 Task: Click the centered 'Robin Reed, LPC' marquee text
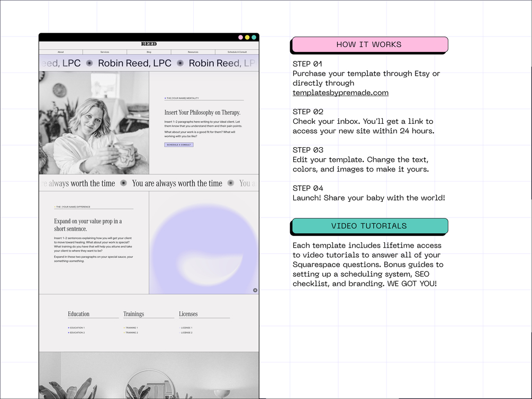click(x=134, y=63)
